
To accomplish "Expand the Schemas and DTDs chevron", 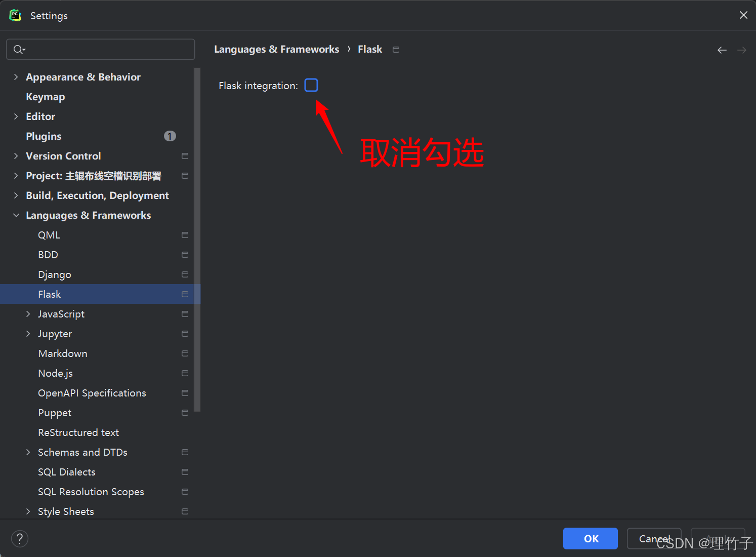I will click(28, 452).
